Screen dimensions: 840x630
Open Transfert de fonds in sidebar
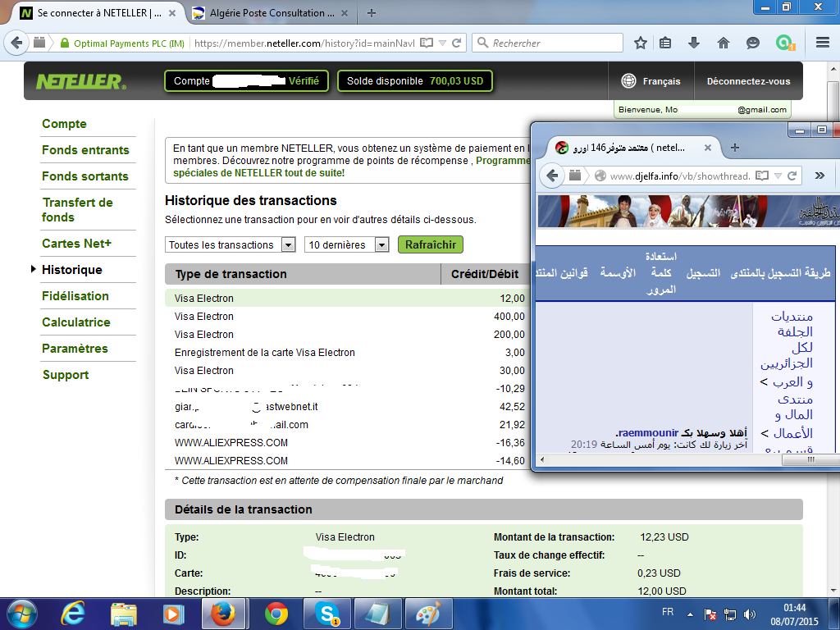pos(78,209)
